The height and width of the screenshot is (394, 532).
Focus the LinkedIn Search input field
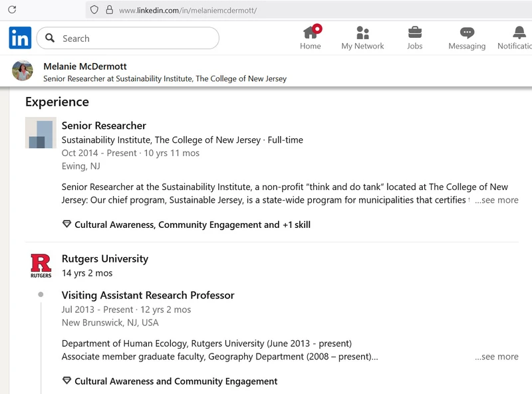(x=128, y=38)
